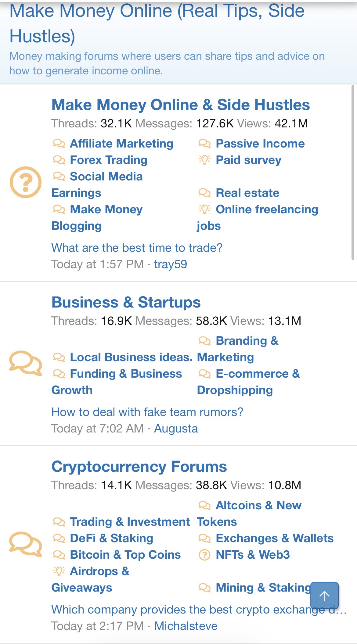357x644 pixels.
Task: Click Cryptocurrency Forums chat bubbles icon
Action: click(x=26, y=544)
